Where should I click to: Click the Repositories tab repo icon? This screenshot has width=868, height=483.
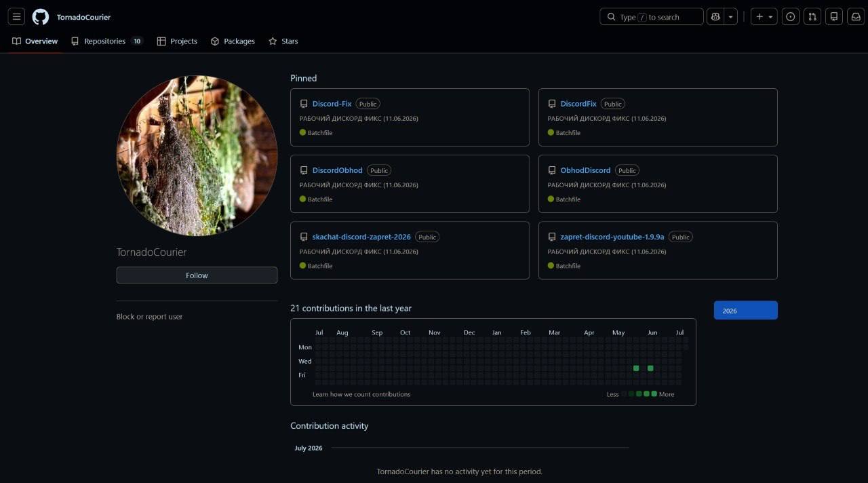75,41
